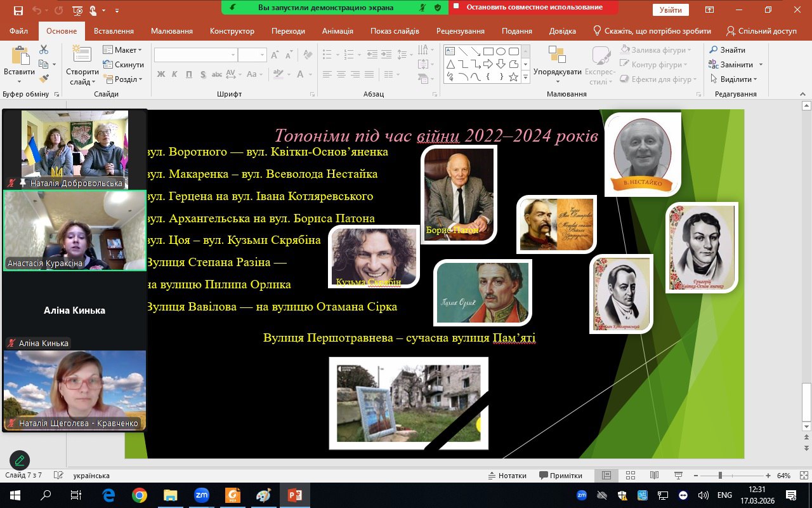
Task: Click the Cut scissors icon
Action: pyautogui.click(x=44, y=50)
